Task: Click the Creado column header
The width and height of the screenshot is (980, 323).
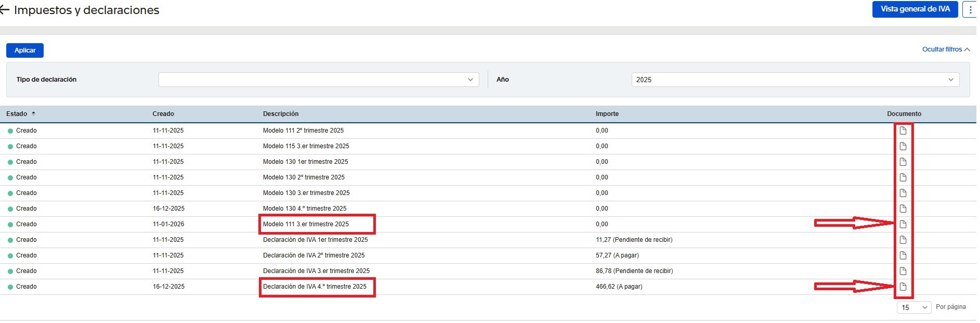Action: (163, 114)
